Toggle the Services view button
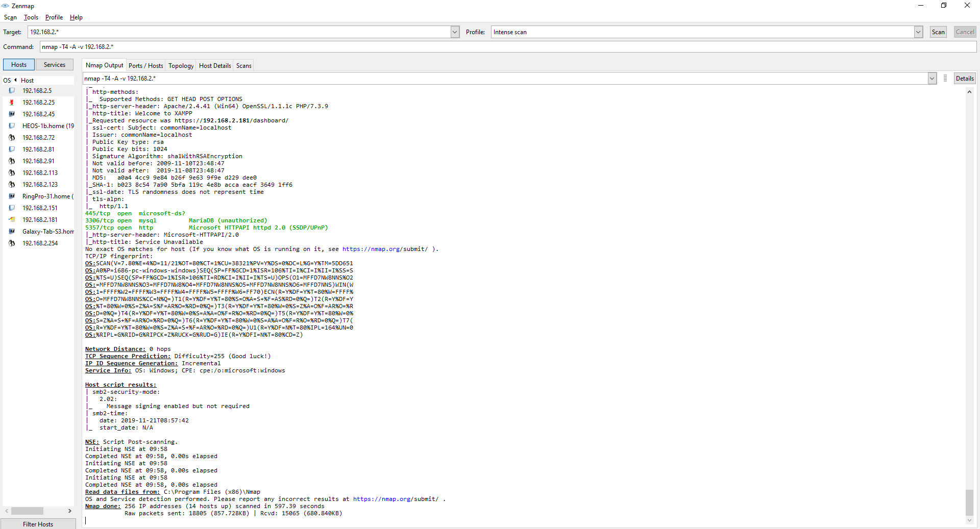This screenshot has height=529, width=980. [x=55, y=65]
